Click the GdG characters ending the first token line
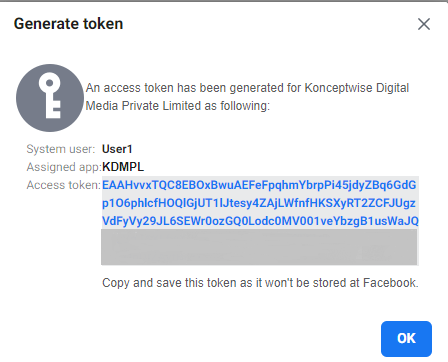The image size is (448, 362). tap(404, 185)
